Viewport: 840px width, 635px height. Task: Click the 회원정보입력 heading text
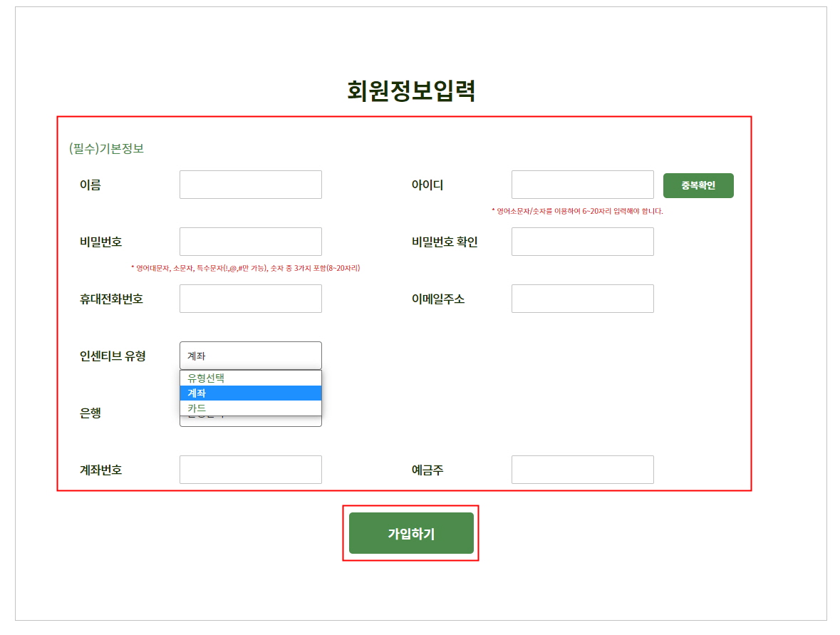point(411,90)
